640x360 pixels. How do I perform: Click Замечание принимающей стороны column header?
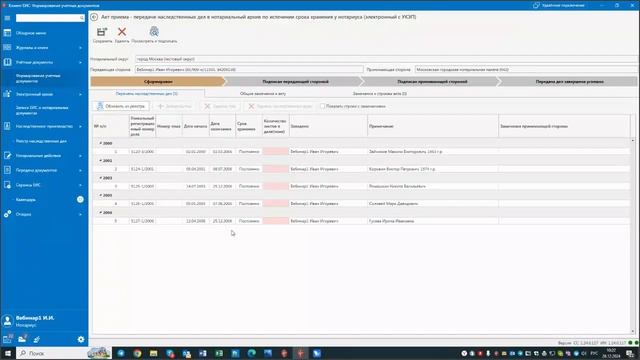point(564,126)
